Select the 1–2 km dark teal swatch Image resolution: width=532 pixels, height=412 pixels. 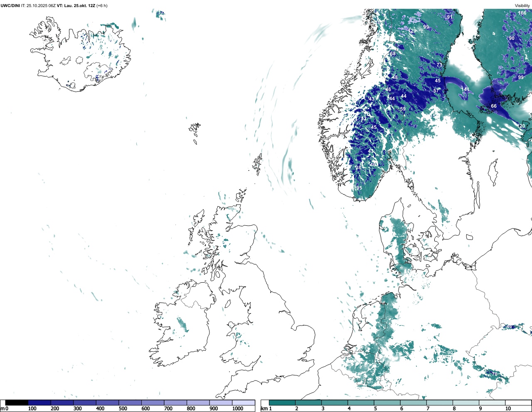(282, 402)
